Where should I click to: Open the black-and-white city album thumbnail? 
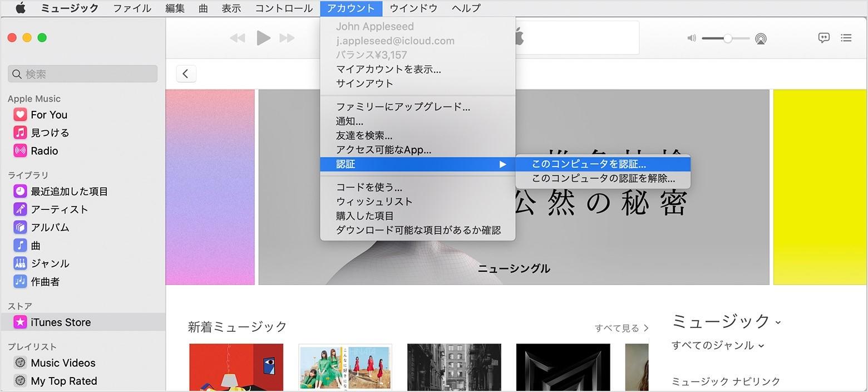454,367
